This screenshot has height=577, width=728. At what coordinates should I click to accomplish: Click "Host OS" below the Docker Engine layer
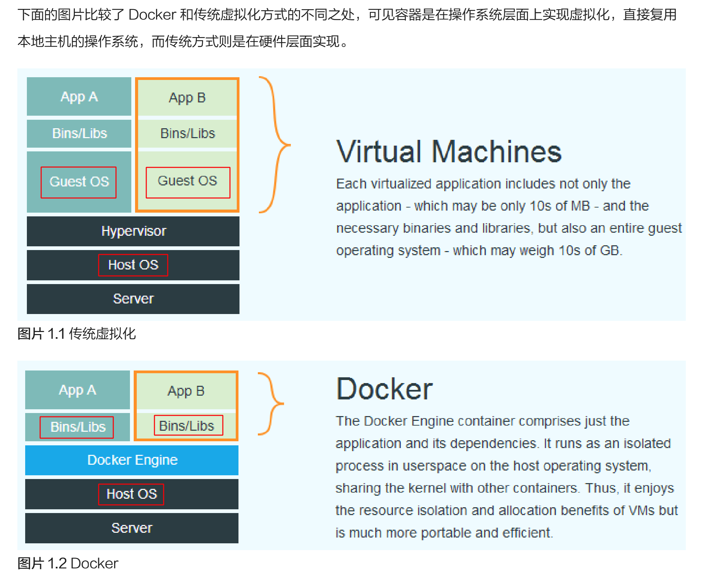click(x=131, y=494)
